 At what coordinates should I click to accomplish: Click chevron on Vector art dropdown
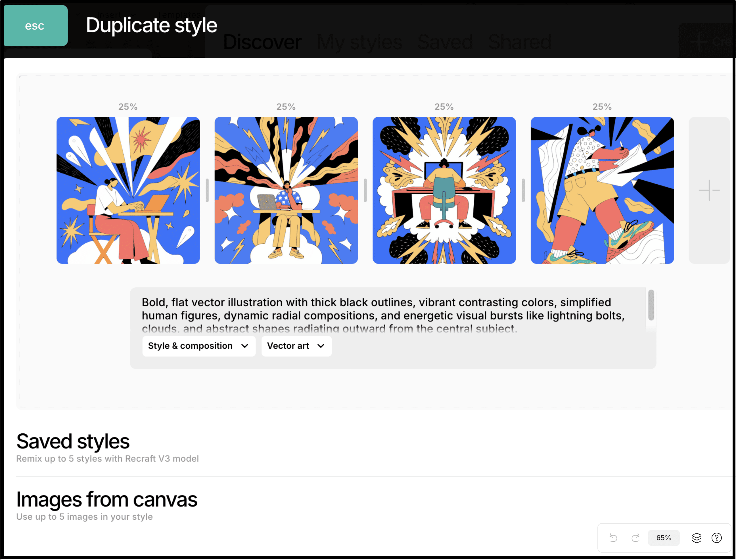click(x=321, y=346)
